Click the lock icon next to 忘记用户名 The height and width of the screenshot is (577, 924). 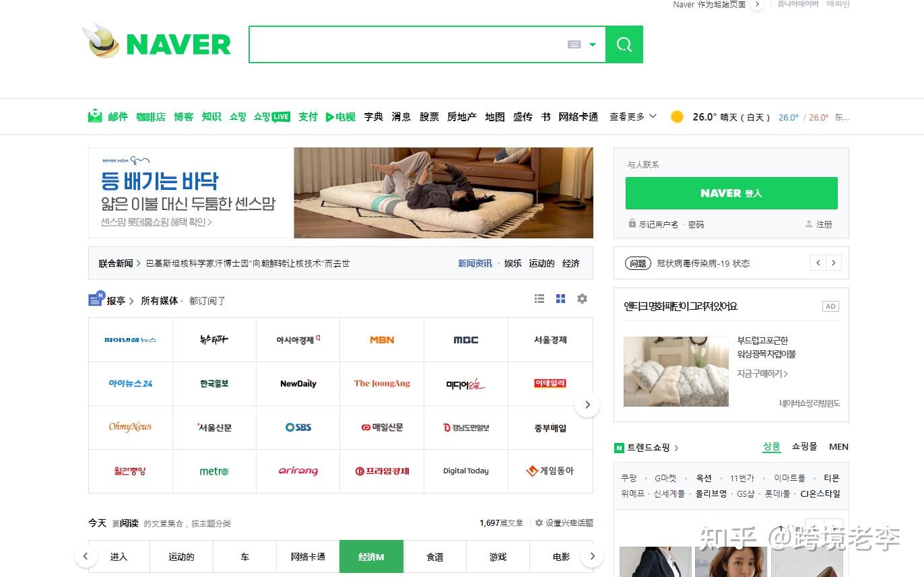point(632,224)
